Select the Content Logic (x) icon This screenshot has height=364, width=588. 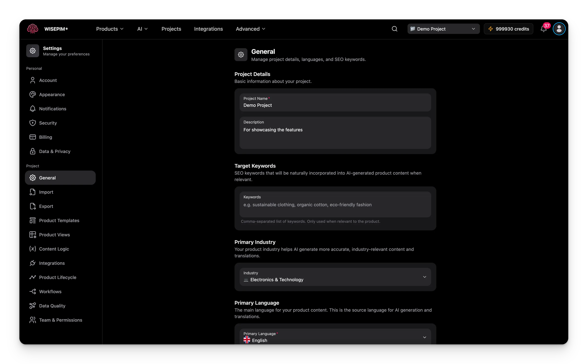[33, 249]
